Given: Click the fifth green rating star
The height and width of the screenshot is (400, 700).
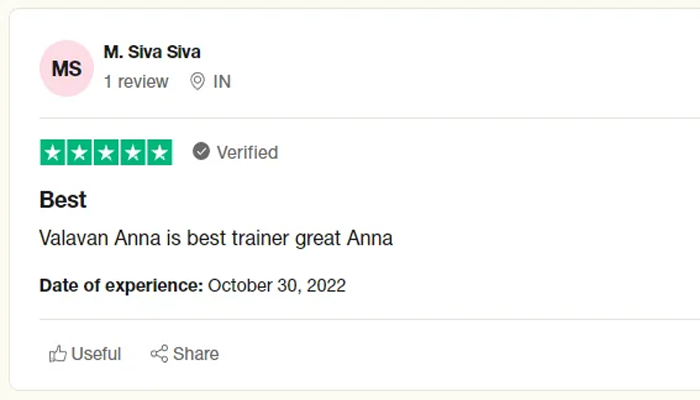Looking at the screenshot, I should [159, 153].
